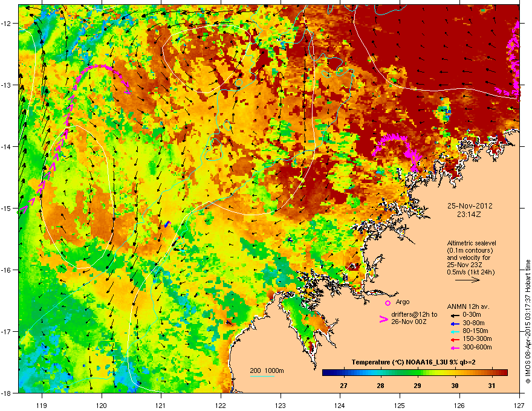Click the '30' colour bar tick label
532x411 pixels.
point(455,386)
